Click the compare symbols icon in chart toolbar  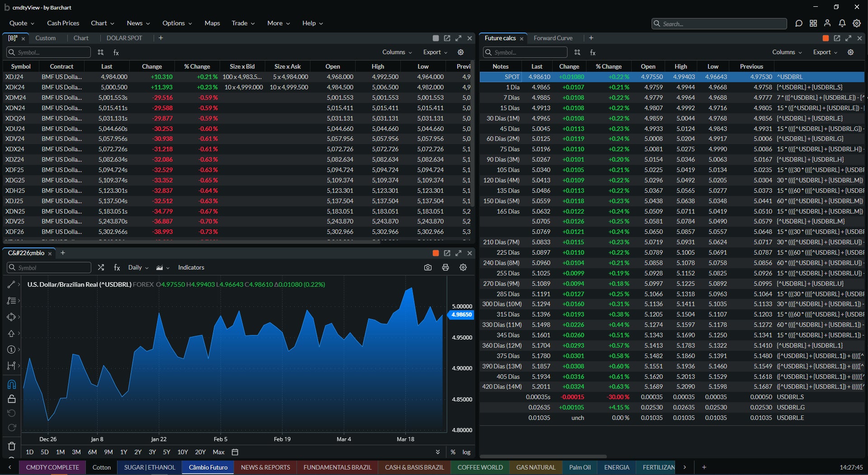pos(101,267)
